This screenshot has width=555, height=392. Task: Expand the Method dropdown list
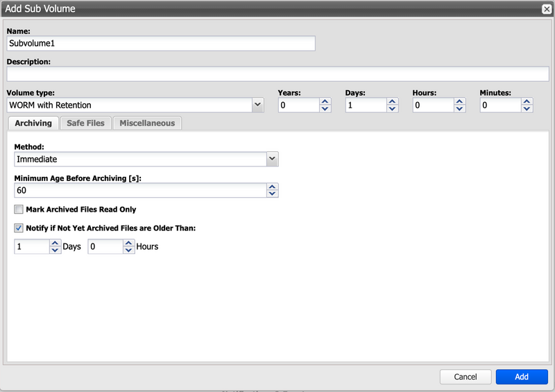coord(272,159)
